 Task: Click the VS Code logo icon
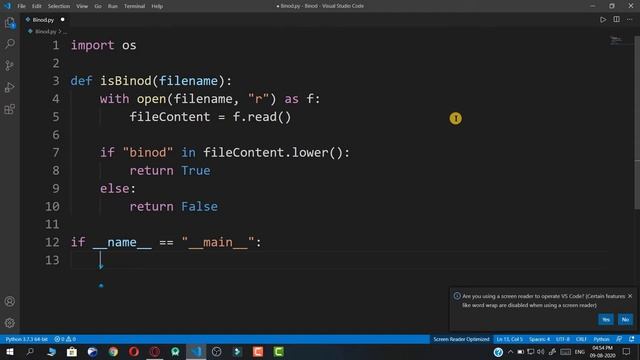tap(7, 6)
